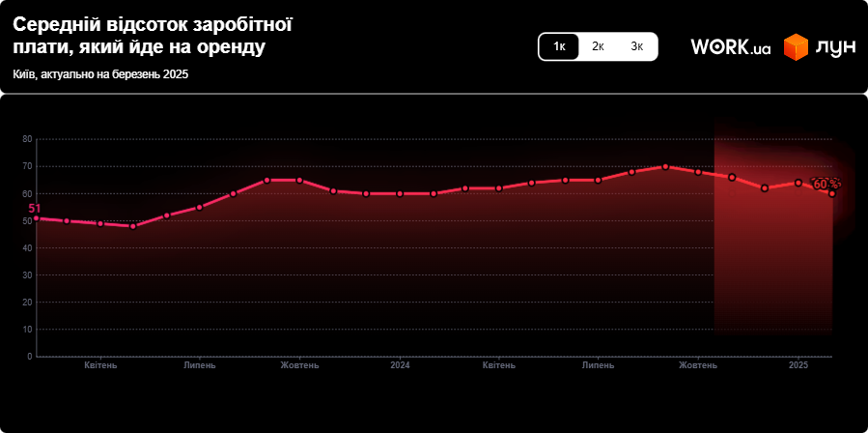The height and width of the screenshot is (433, 868).
Task: Click the 2025 label on the x-axis
Action: [x=798, y=365]
